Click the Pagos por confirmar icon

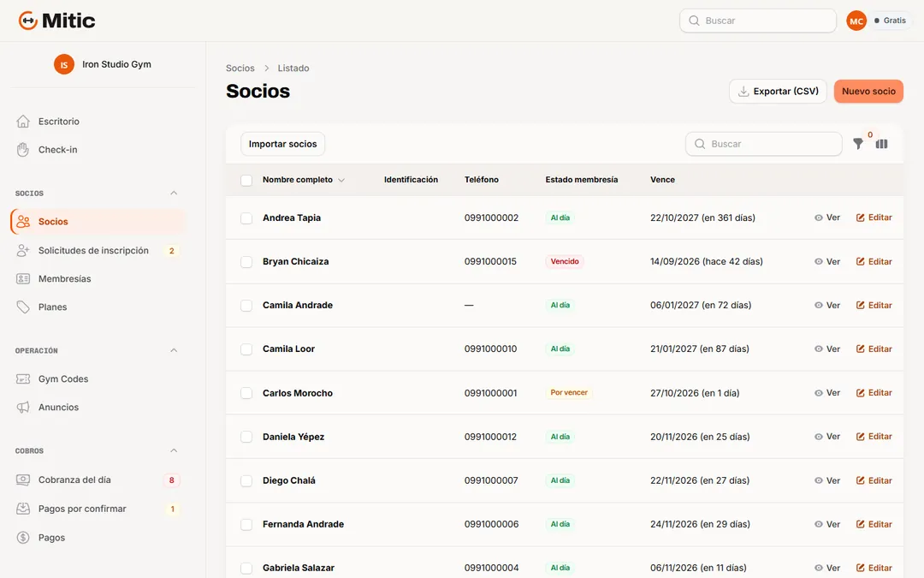(x=23, y=509)
